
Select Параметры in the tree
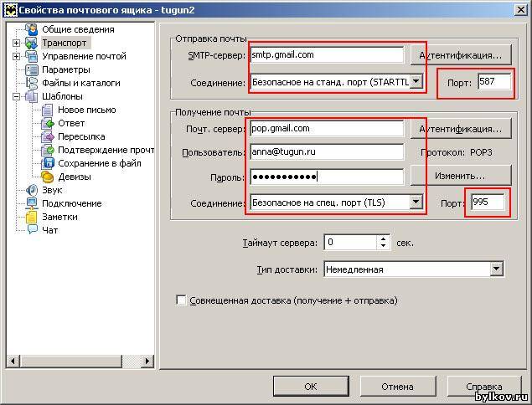(66, 69)
